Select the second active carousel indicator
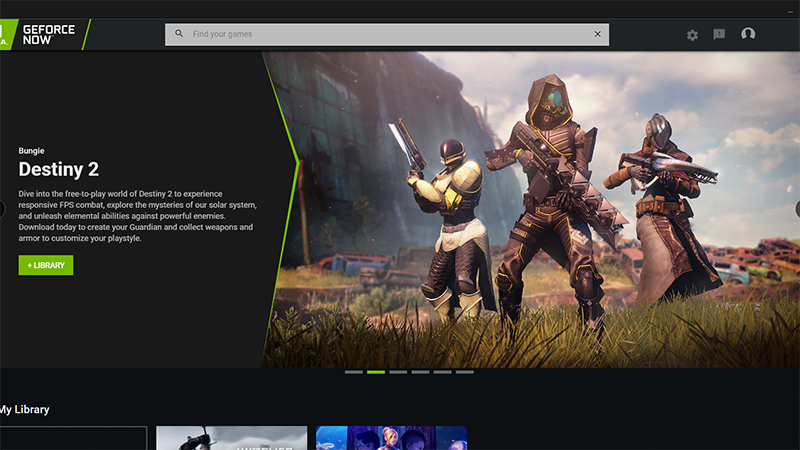The width and height of the screenshot is (800, 450). coord(376,372)
